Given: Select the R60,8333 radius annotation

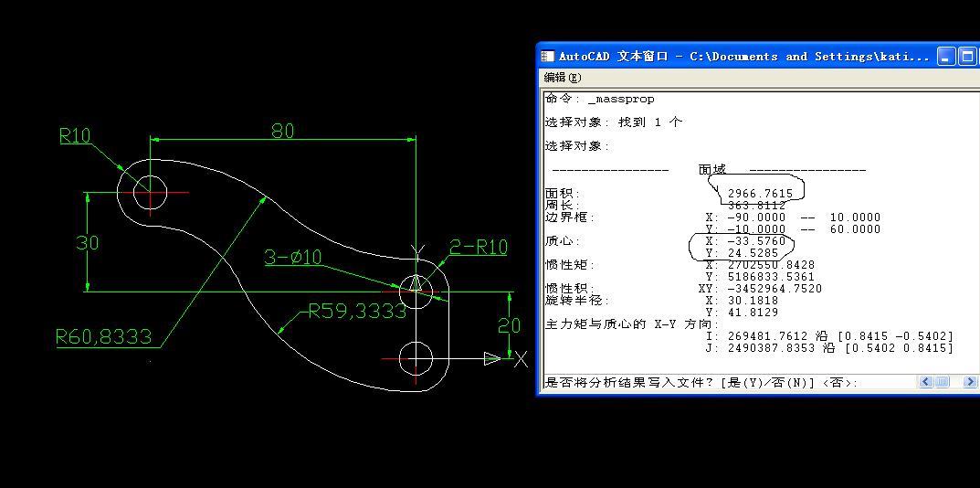Looking at the screenshot, I should point(104,337).
